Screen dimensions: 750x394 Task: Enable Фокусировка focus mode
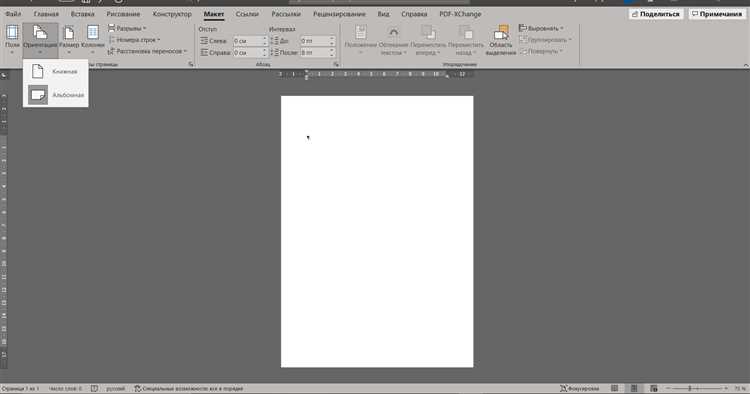(579, 389)
